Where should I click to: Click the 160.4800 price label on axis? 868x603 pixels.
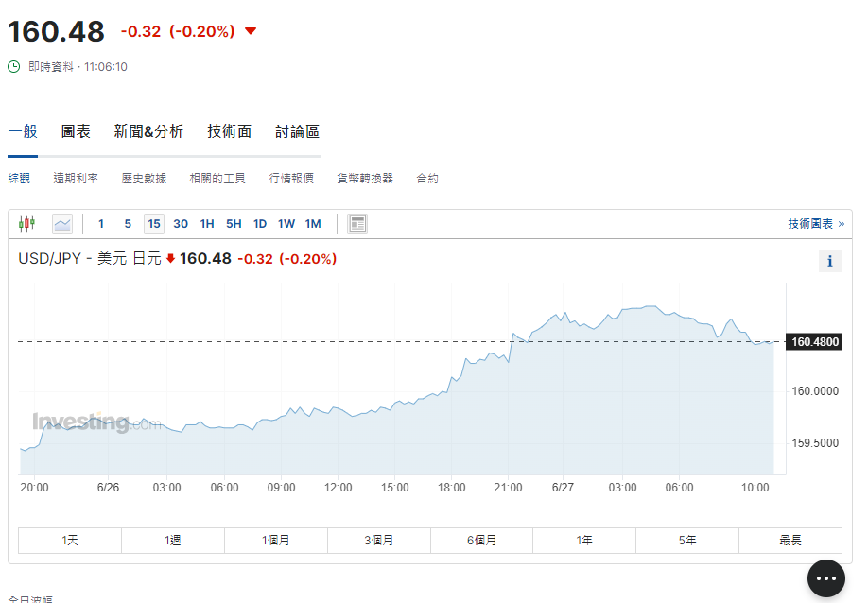(814, 342)
